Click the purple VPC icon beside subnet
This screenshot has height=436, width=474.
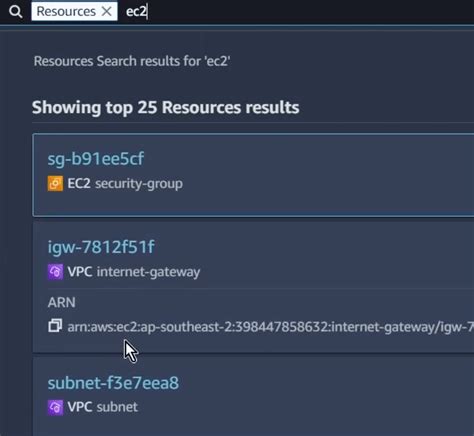pyautogui.click(x=55, y=407)
